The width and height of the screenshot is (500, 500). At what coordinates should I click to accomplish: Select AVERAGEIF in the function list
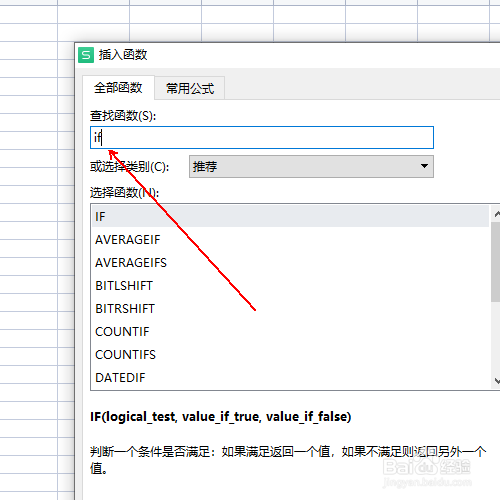290,240
